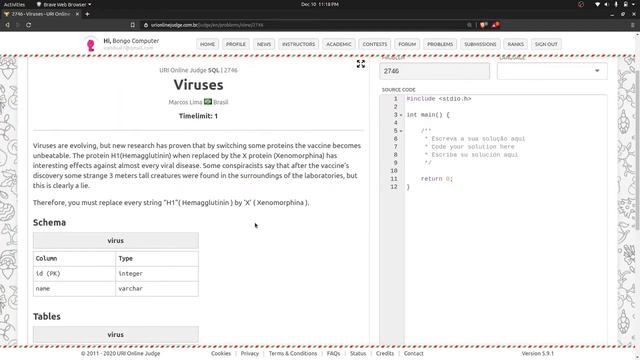Open Status footer link
Image resolution: width=640 pixels, height=360 pixels.
pyautogui.click(x=358, y=353)
